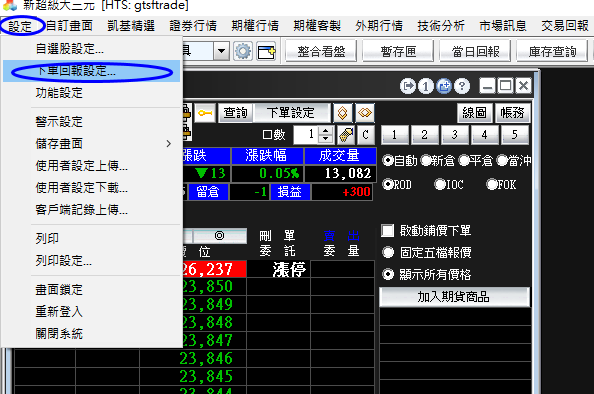The image size is (594, 394).
Task: Open the 期權行情 menu
Action: point(255,26)
